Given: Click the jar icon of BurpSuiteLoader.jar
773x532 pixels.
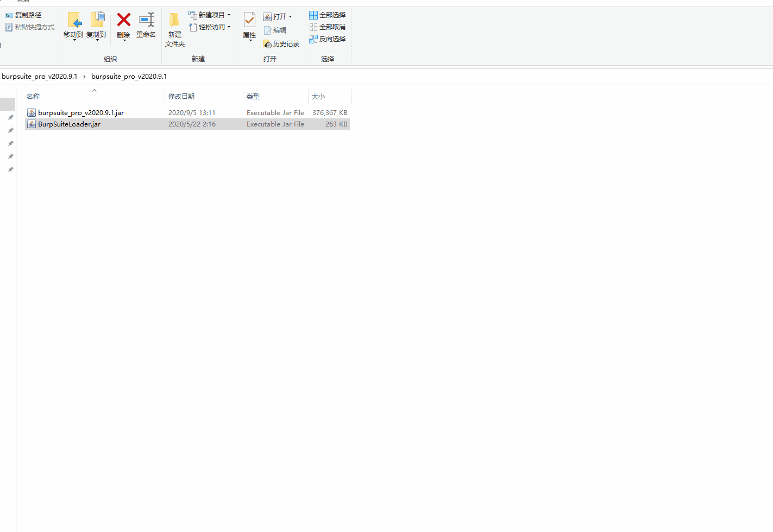Looking at the screenshot, I should (32, 124).
